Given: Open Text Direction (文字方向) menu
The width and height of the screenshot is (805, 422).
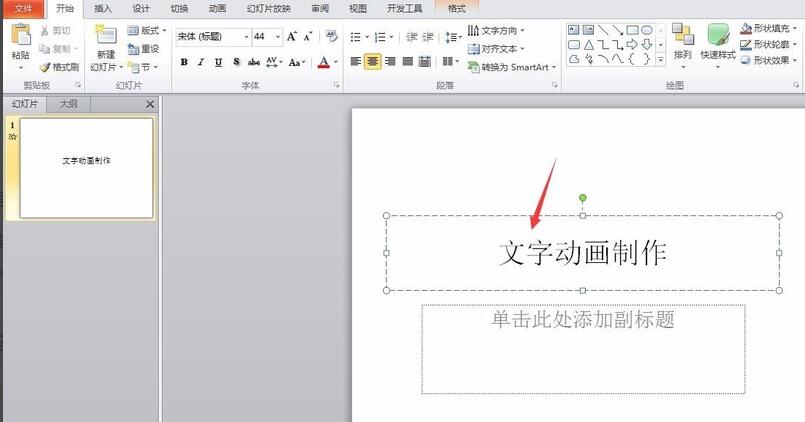Looking at the screenshot, I should pyautogui.click(x=495, y=31).
